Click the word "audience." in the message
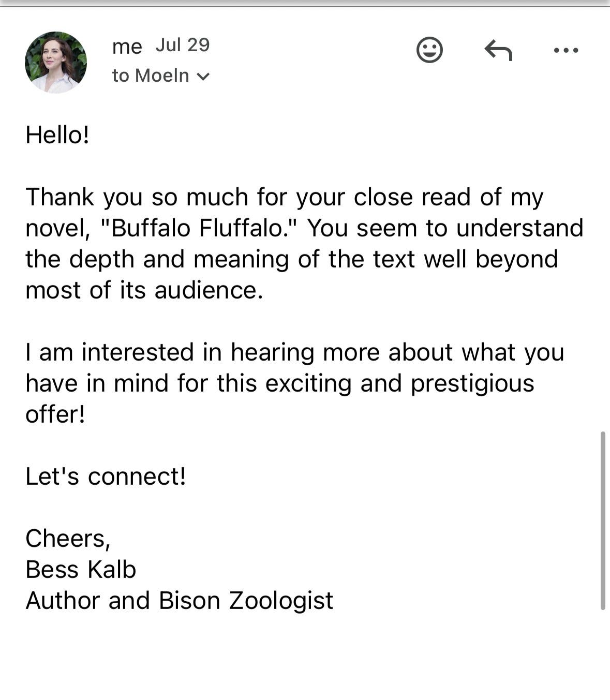The image size is (610, 700). click(x=209, y=290)
